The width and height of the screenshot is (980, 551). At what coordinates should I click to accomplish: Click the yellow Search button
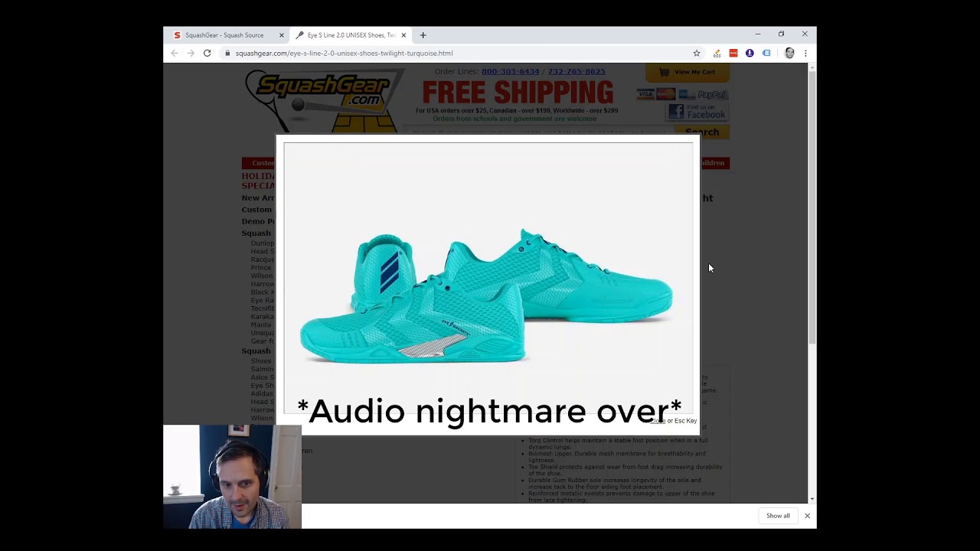point(702,132)
